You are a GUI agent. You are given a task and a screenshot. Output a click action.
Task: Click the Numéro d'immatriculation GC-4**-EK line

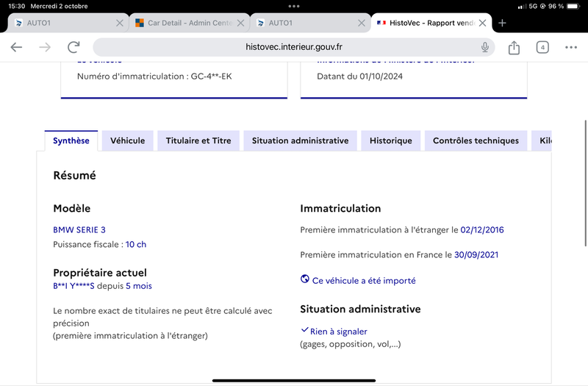coord(154,76)
